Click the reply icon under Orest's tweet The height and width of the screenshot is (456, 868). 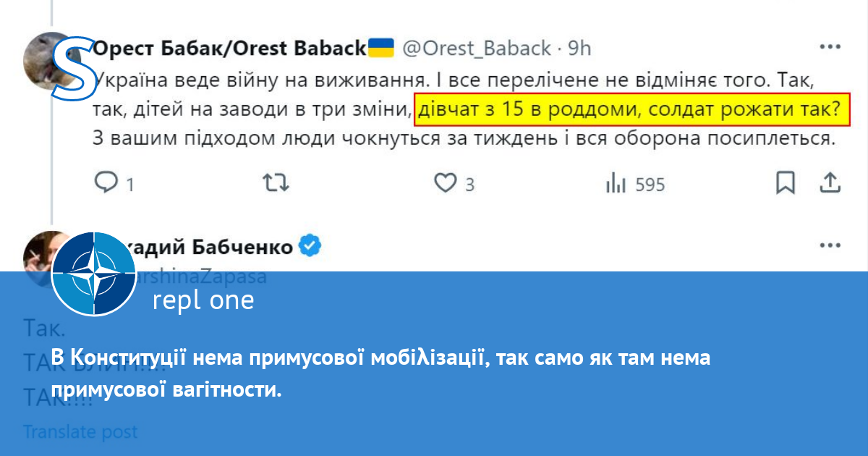(106, 183)
